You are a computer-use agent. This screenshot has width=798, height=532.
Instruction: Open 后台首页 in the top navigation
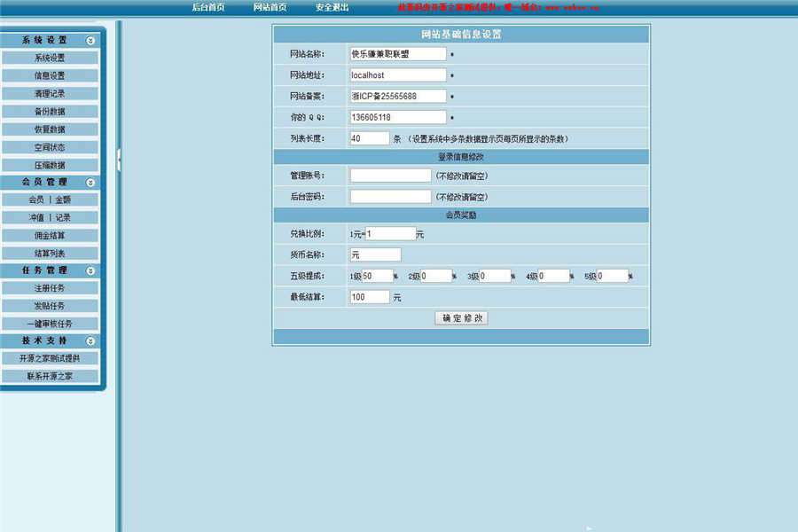click(208, 7)
